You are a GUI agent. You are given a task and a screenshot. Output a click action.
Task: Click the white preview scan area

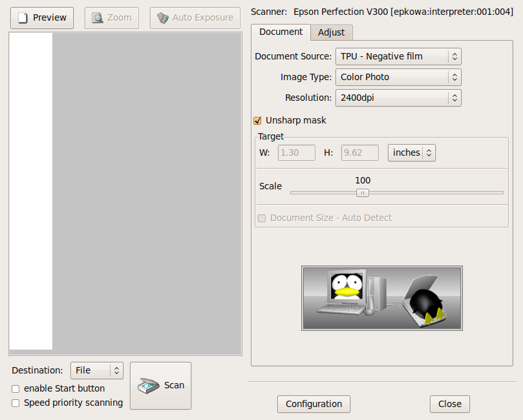pyautogui.click(x=31, y=191)
